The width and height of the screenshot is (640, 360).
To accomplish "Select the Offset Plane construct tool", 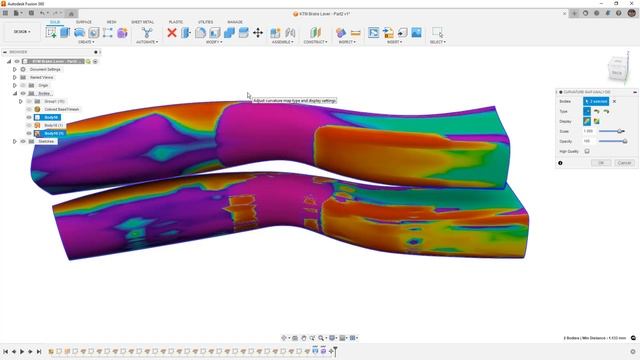I will click(x=315, y=33).
